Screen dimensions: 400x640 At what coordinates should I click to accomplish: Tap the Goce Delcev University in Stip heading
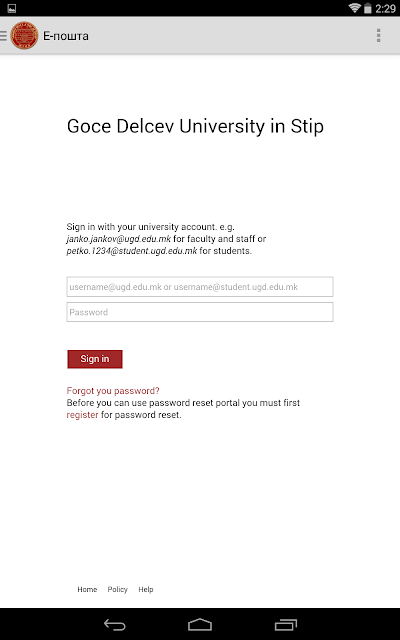[x=196, y=127]
